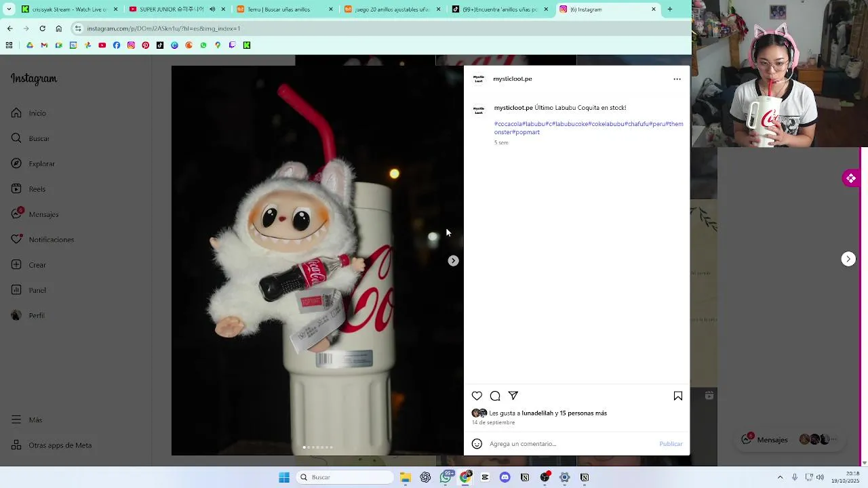Open Mensajes in the left sidebar

click(35, 214)
